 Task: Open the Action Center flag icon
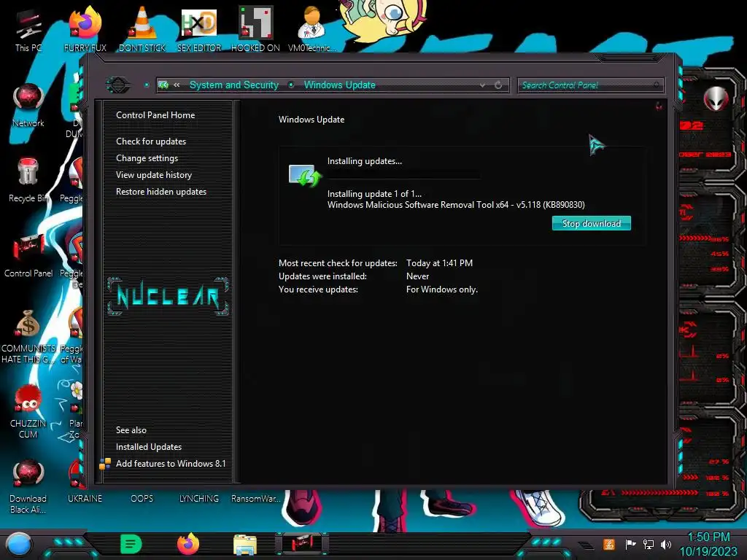[x=630, y=544]
